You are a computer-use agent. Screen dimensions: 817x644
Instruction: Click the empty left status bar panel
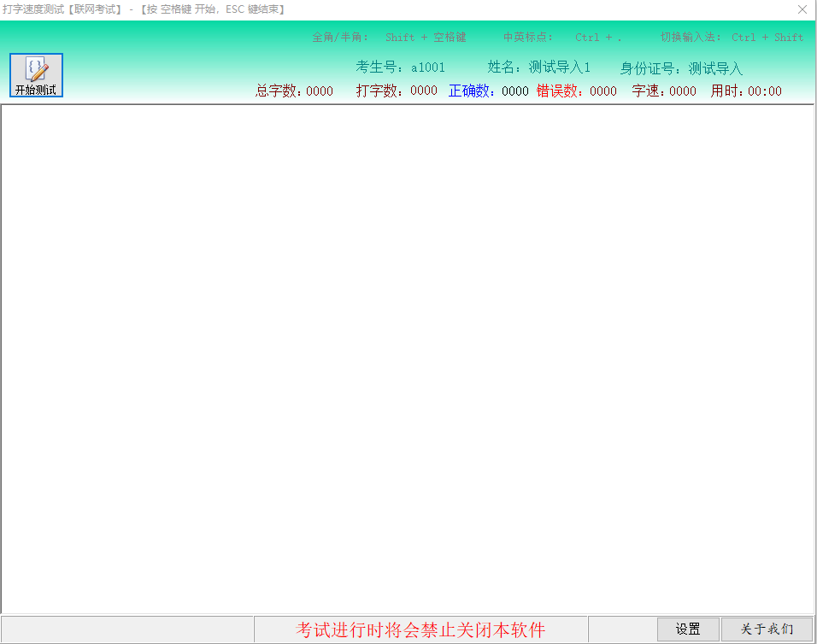pyautogui.click(x=127, y=629)
